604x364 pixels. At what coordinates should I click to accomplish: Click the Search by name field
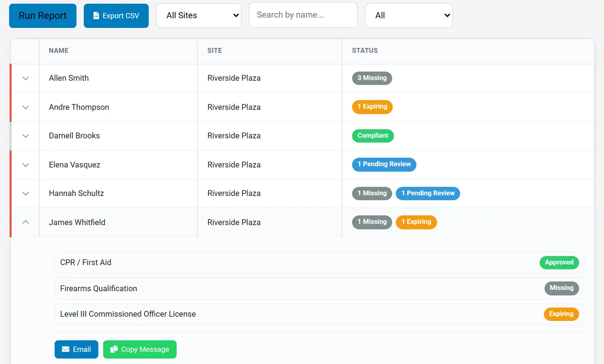click(x=303, y=15)
